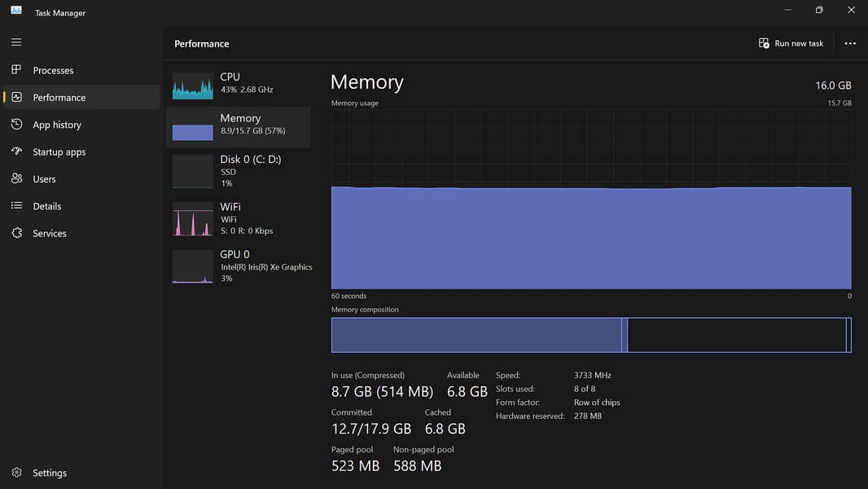The height and width of the screenshot is (489, 868).
Task: Open the Processes page icon
Action: pyautogui.click(x=16, y=70)
